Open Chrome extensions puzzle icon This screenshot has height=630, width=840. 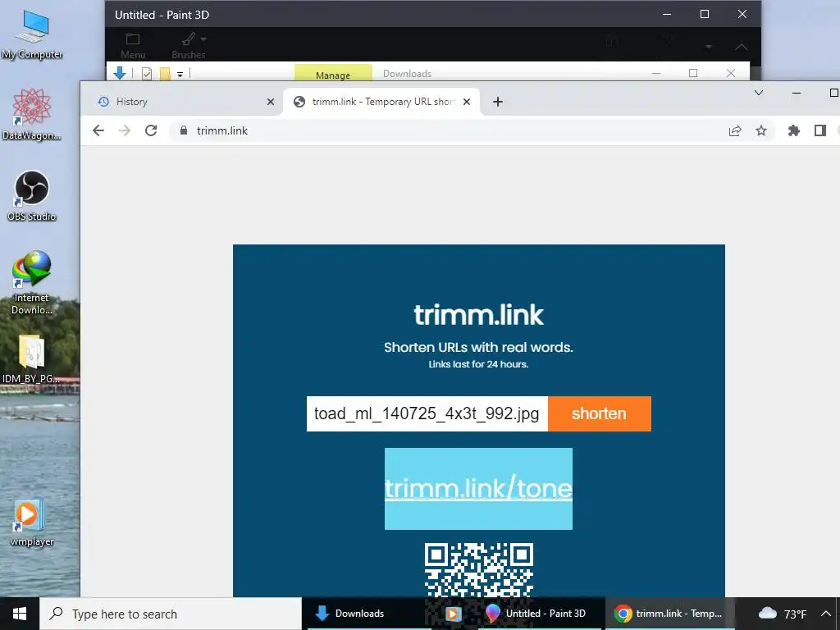(794, 130)
